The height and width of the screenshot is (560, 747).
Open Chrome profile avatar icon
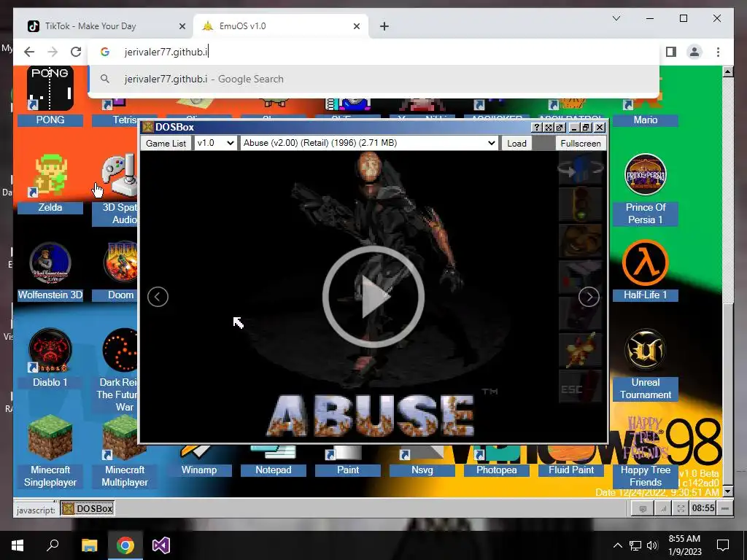pyautogui.click(x=694, y=52)
